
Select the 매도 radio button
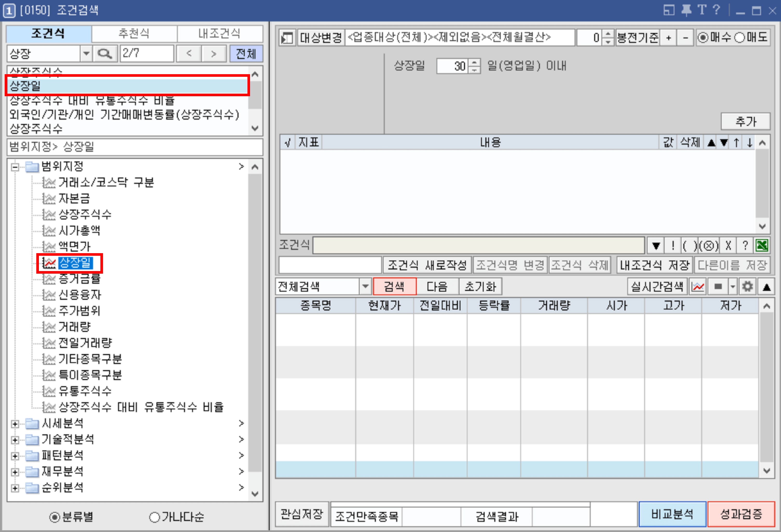pyautogui.click(x=739, y=37)
